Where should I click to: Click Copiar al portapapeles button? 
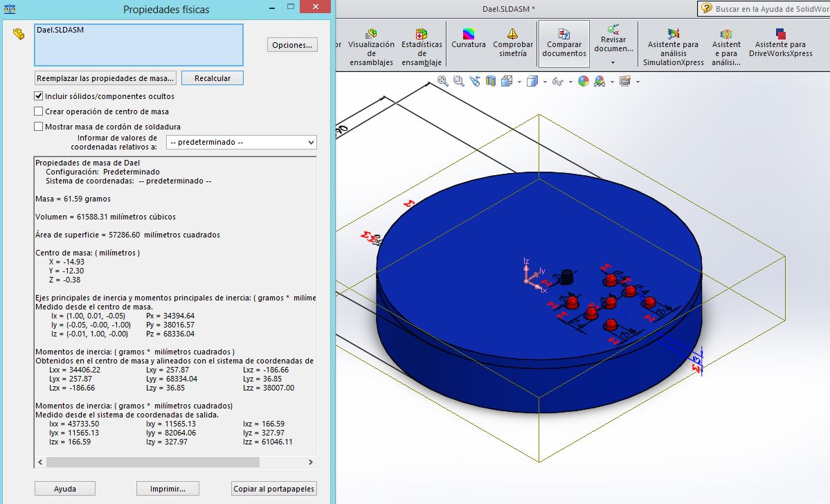click(x=274, y=489)
